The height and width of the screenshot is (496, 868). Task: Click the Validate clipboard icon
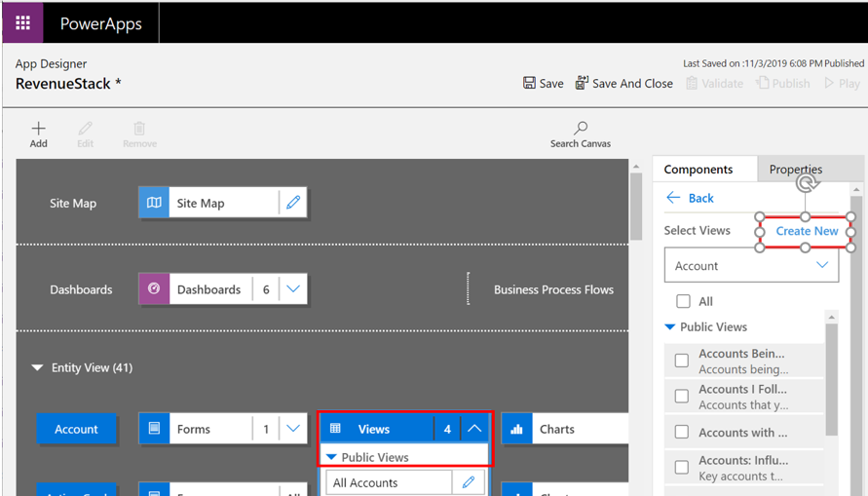[x=692, y=83]
